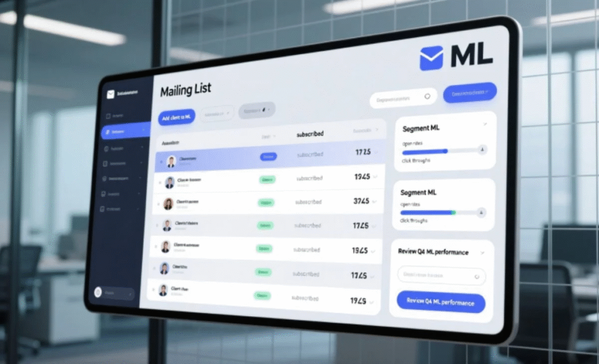The height and width of the screenshot is (364, 599).
Task: Toggle the green status badge on the second client row
Action: click(267, 178)
